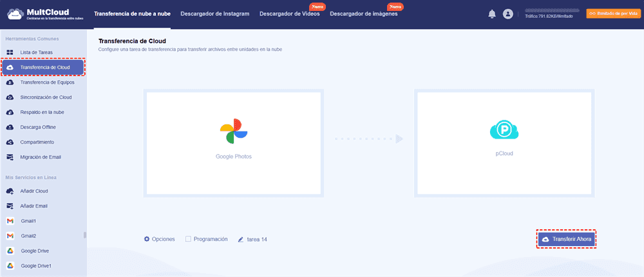Select Respaldo en la nube menu item
The image size is (644, 277).
pyautogui.click(x=43, y=112)
